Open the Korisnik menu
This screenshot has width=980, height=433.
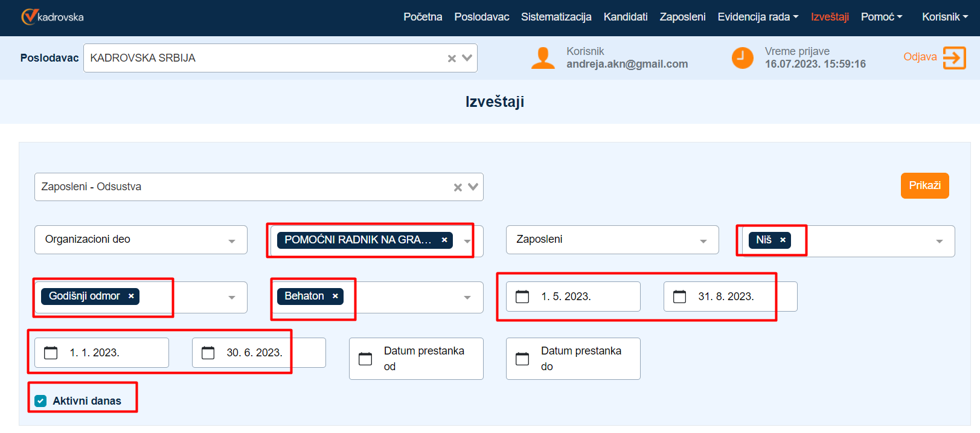coord(944,17)
